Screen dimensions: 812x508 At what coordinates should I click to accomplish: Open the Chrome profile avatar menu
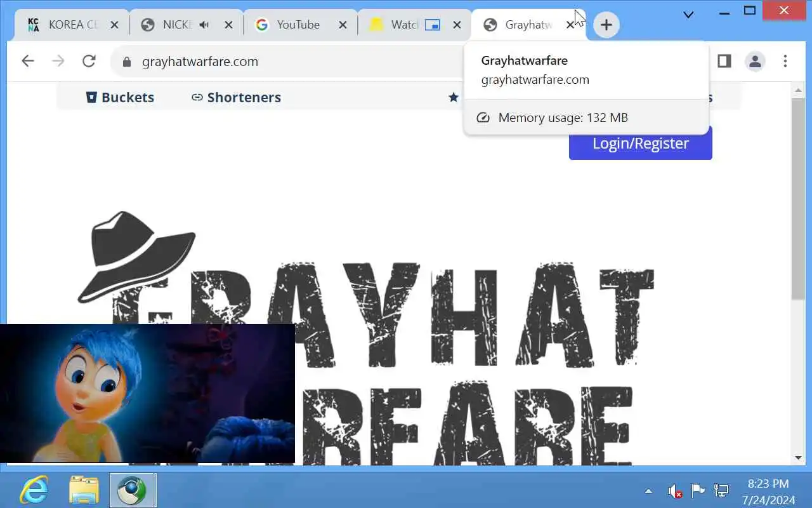pos(755,61)
